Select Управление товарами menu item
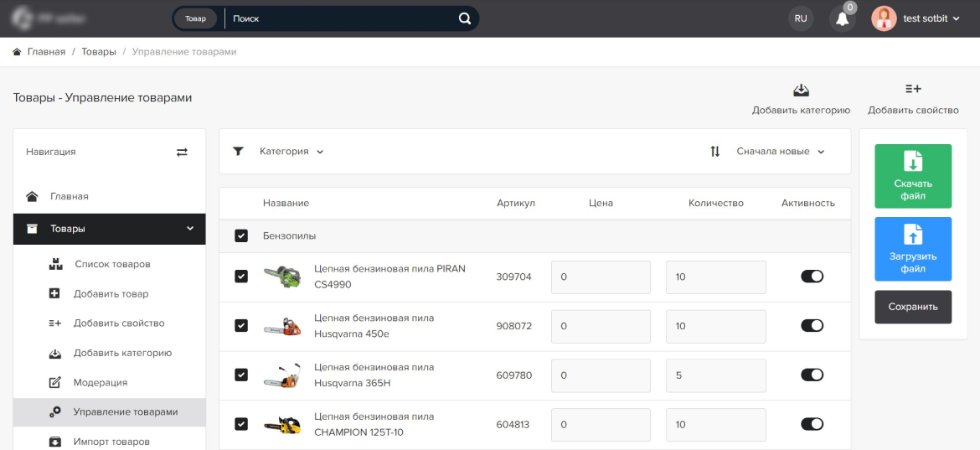 pyautogui.click(x=110, y=412)
